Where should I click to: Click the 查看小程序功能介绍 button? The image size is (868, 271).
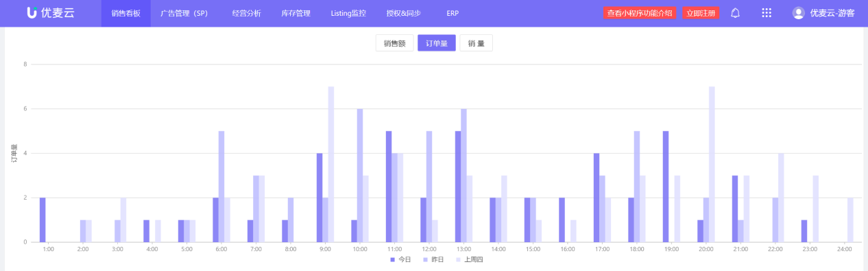tap(640, 13)
